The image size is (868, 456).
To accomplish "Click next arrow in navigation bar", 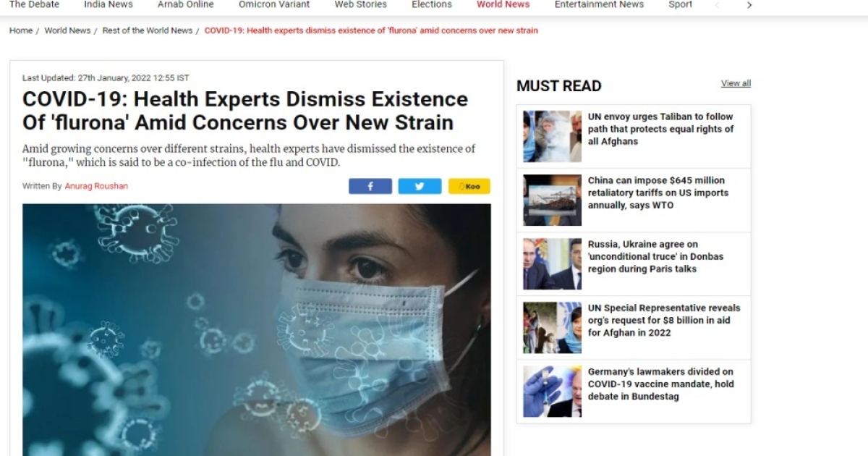I will 749,5.
